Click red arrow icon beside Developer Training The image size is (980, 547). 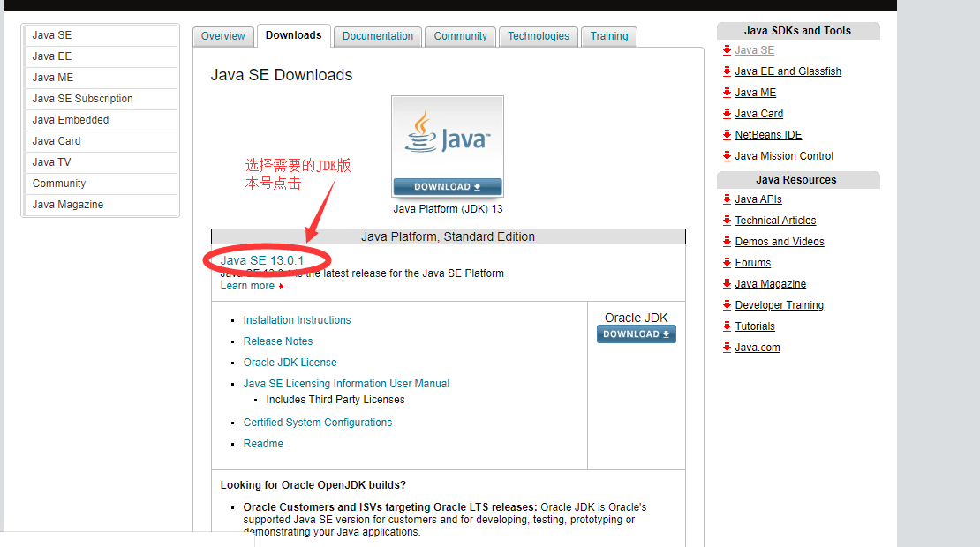pyautogui.click(x=727, y=305)
